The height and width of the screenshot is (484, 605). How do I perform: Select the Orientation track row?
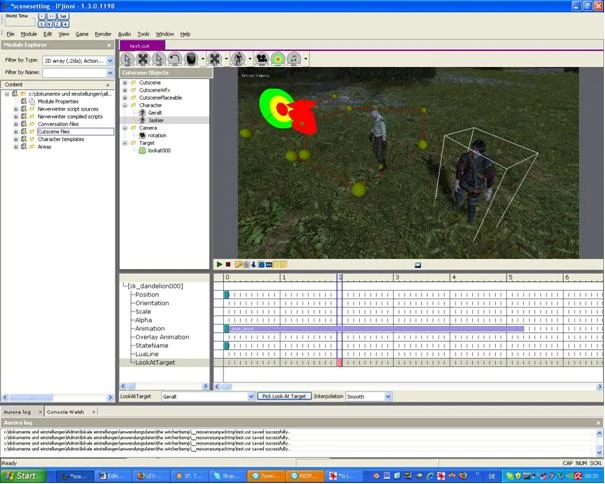(152, 303)
